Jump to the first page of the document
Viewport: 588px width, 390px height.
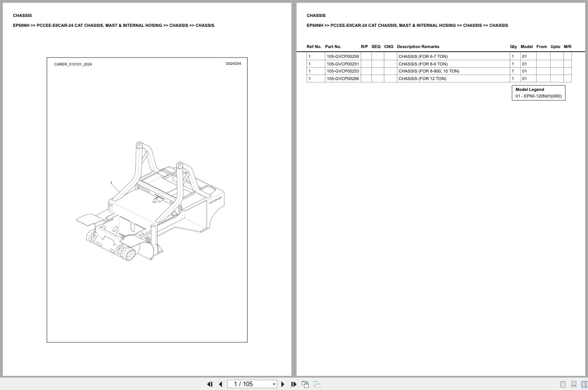(210, 384)
